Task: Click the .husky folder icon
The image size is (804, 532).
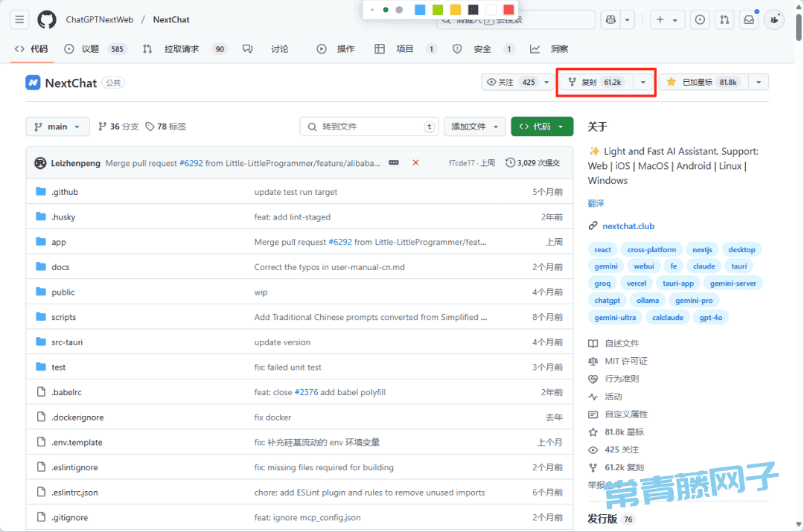Action: coord(41,217)
